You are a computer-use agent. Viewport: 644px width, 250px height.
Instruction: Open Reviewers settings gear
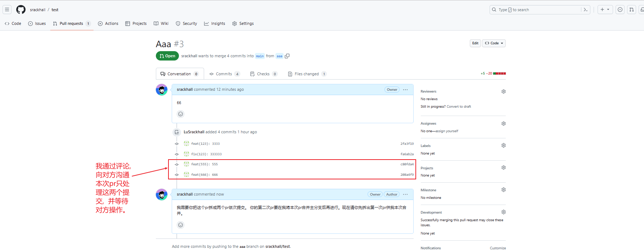coord(503,91)
